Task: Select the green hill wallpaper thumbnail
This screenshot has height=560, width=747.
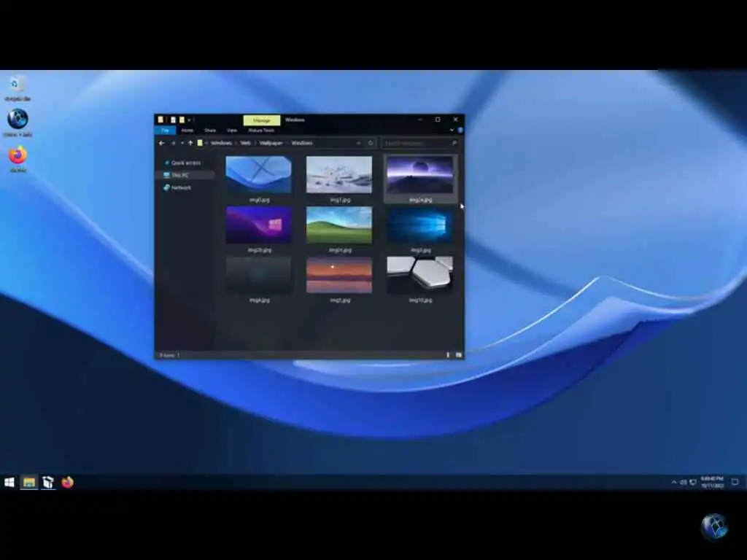Action: point(339,225)
